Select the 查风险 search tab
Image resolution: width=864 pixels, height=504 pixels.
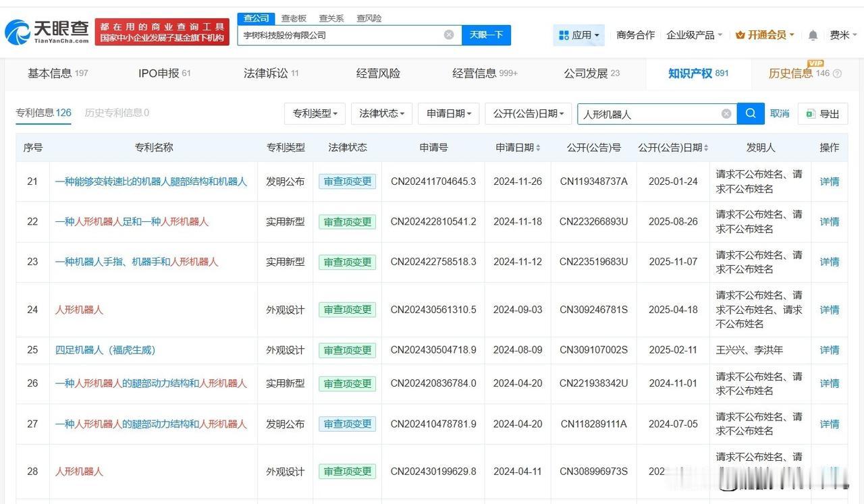pos(369,18)
